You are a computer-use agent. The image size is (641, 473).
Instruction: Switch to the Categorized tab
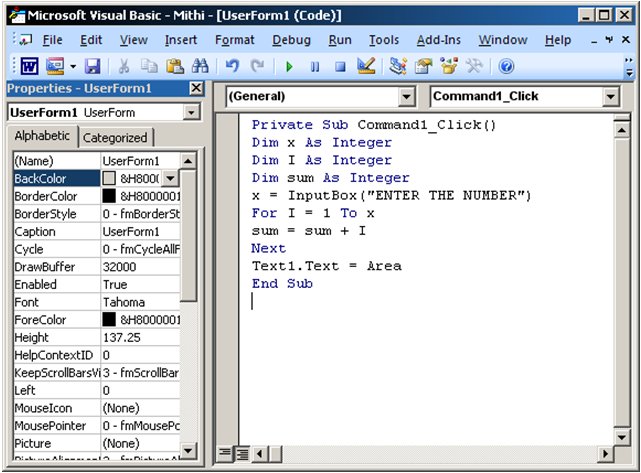(x=115, y=138)
